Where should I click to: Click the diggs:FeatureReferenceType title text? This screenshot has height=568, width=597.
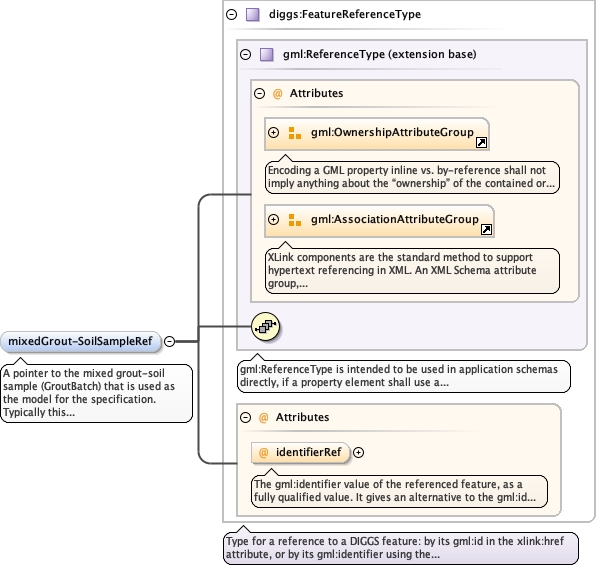[x=345, y=14]
